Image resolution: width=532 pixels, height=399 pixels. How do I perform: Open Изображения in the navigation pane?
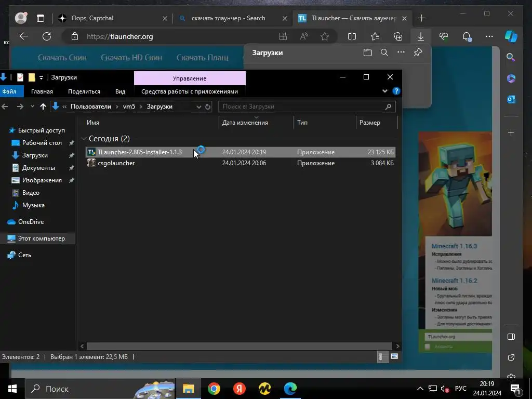point(42,180)
